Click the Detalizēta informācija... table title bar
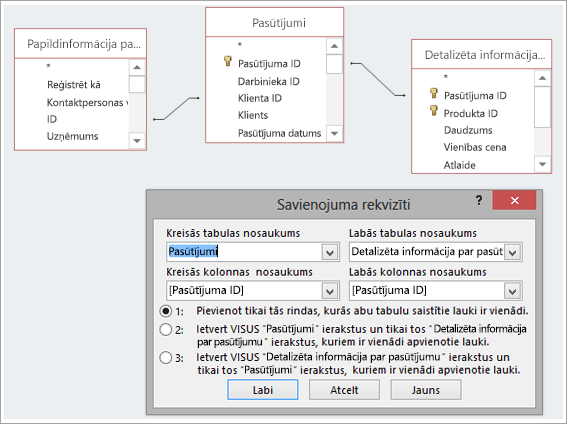Viewport: 567px width, 424px height. point(482,54)
